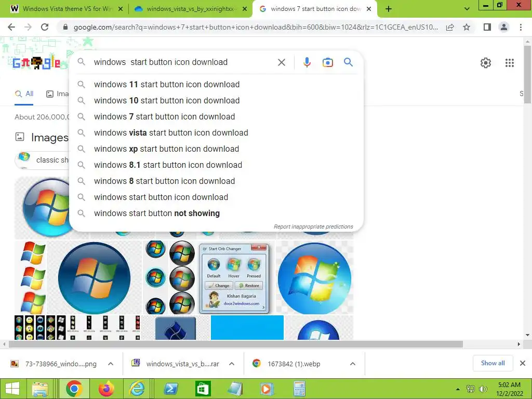Click the share page icon in address bar
532x399 pixels.
point(450,27)
